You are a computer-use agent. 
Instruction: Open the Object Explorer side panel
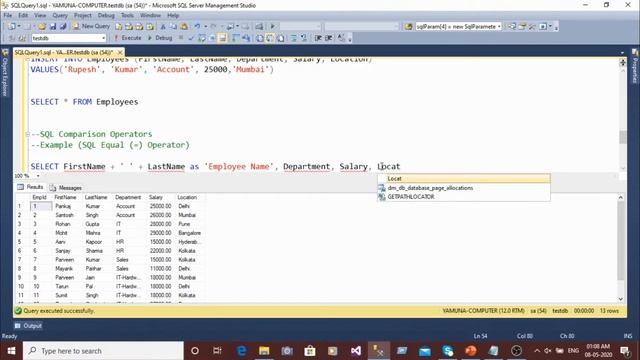5,73
